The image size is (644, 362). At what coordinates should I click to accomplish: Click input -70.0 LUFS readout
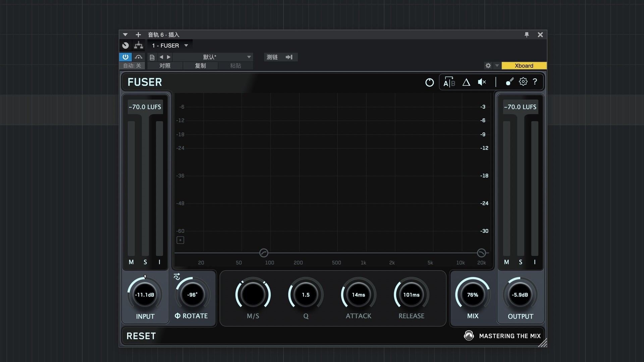coord(145,107)
